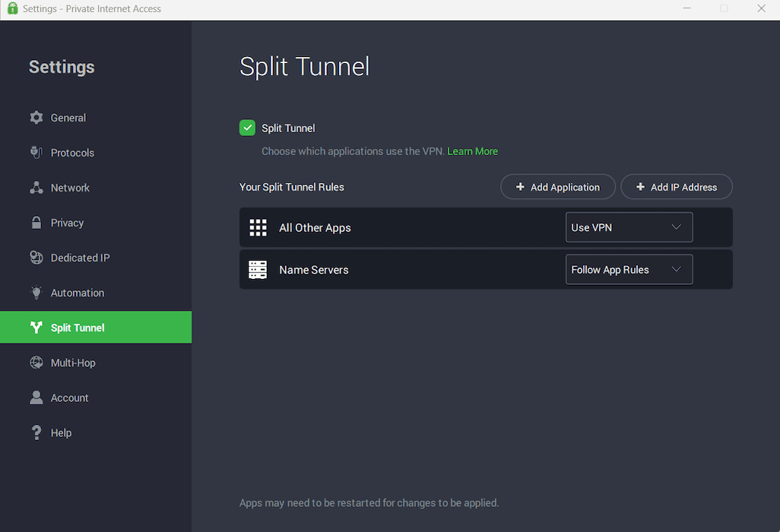The image size is (780, 532).
Task: Select the Dedicated IP globe icon
Action: 36,257
